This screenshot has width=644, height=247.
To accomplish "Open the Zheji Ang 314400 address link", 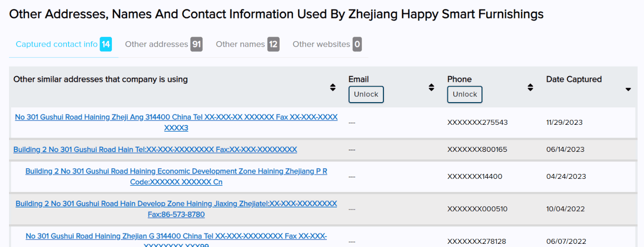I will 176,122.
